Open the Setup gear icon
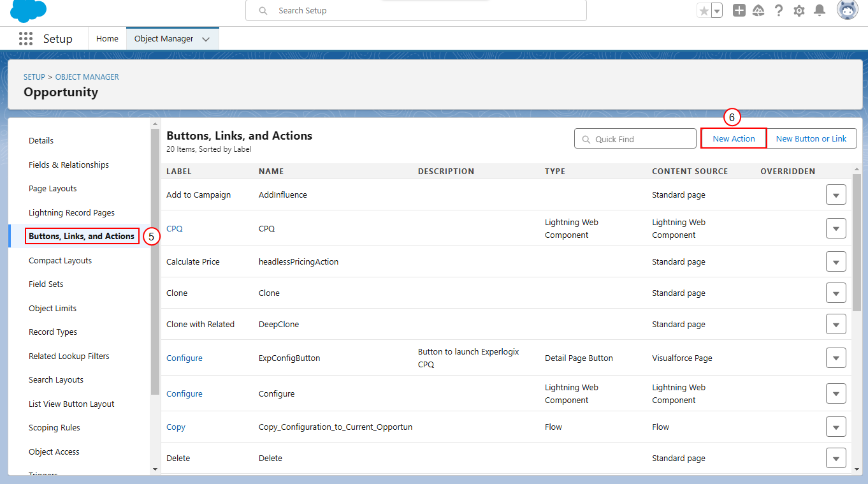868x484 pixels. pyautogui.click(x=799, y=10)
